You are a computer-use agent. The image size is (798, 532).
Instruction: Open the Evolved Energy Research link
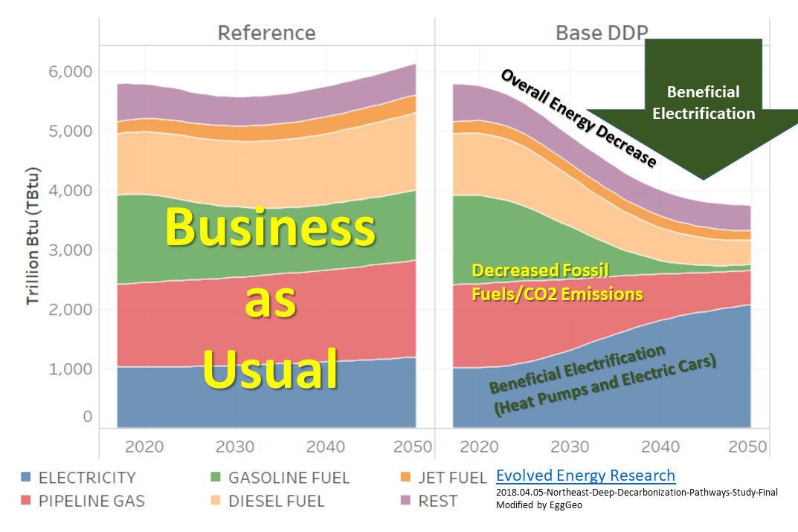point(585,476)
